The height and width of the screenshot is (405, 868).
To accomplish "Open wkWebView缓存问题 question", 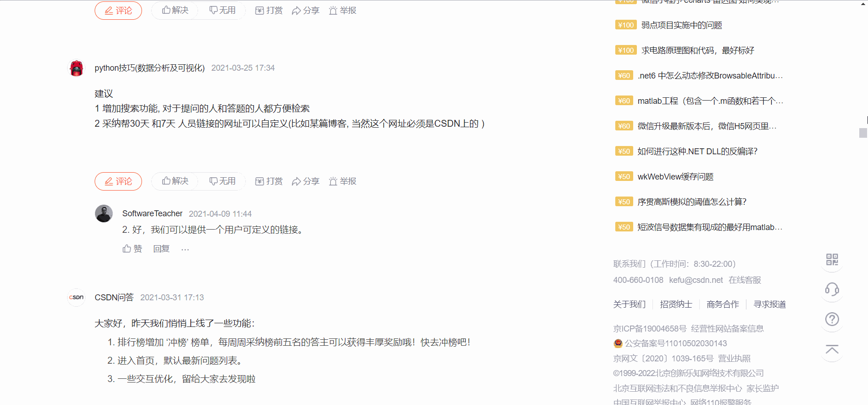I will pos(675,177).
